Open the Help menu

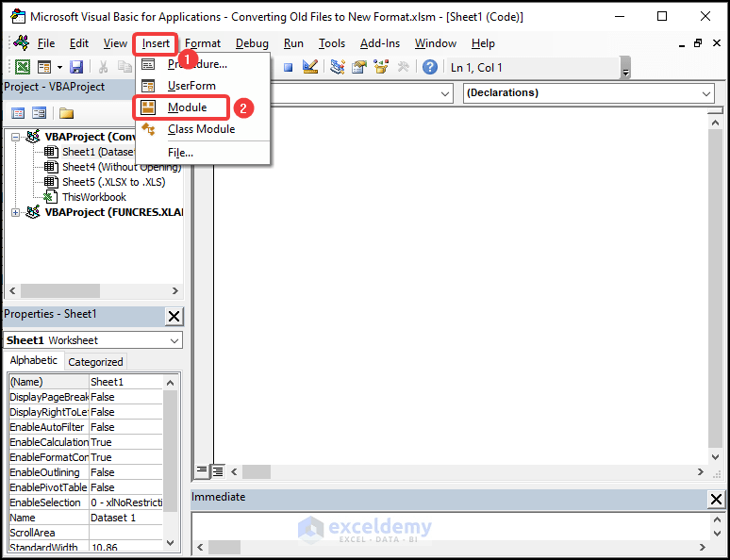(483, 43)
